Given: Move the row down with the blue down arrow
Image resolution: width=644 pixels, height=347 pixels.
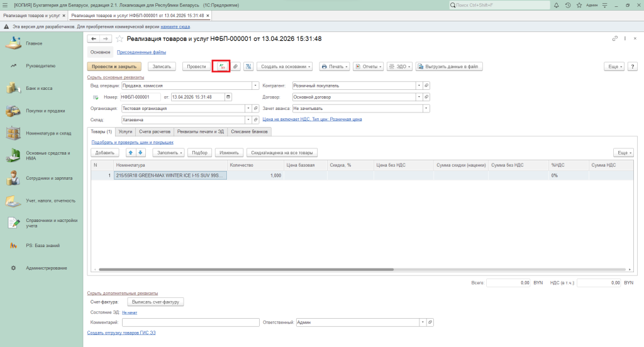Looking at the screenshot, I should coord(140,152).
